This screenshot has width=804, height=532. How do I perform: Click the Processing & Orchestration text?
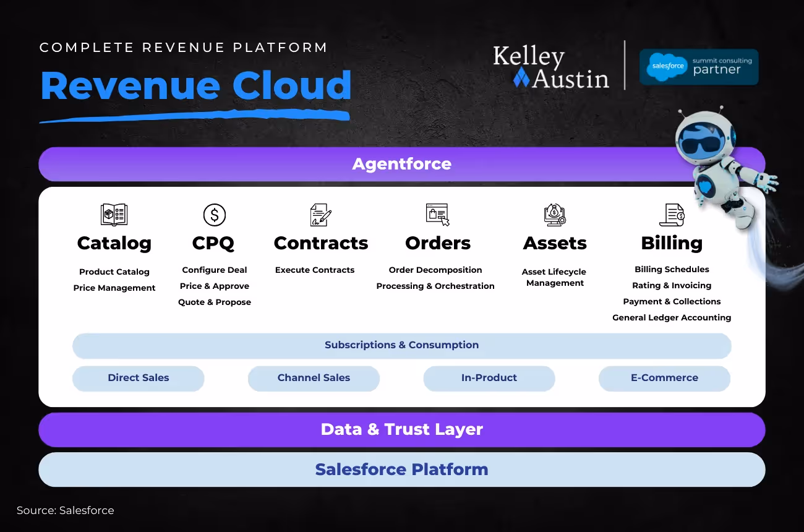[435, 286]
